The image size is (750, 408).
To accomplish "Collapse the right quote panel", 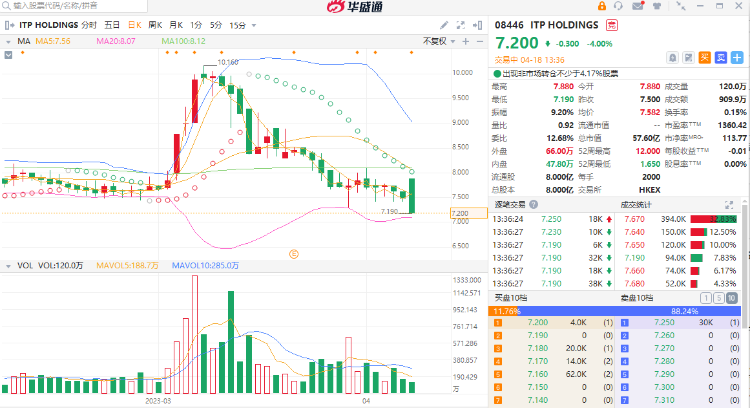I will (x=477, y=25).
